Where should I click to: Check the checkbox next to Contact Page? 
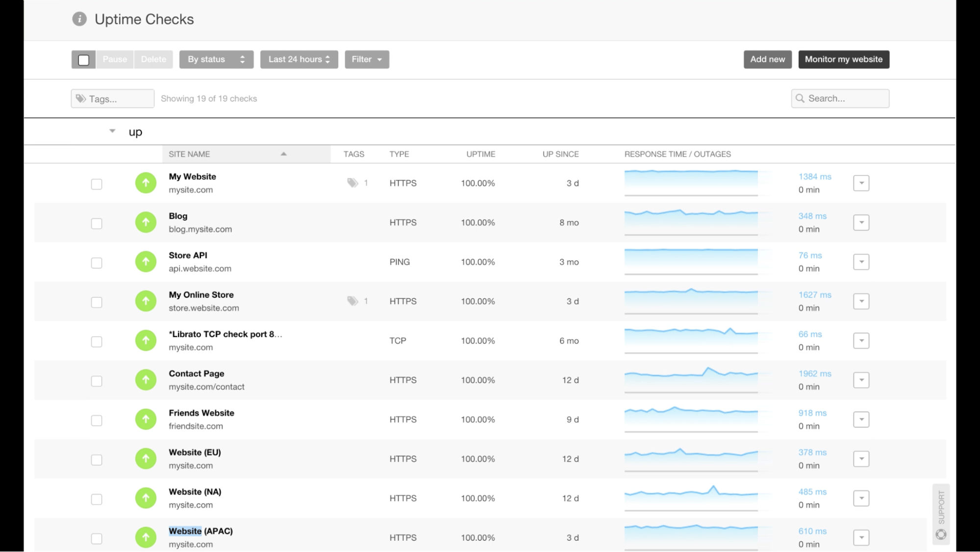[x=95, y=379]
